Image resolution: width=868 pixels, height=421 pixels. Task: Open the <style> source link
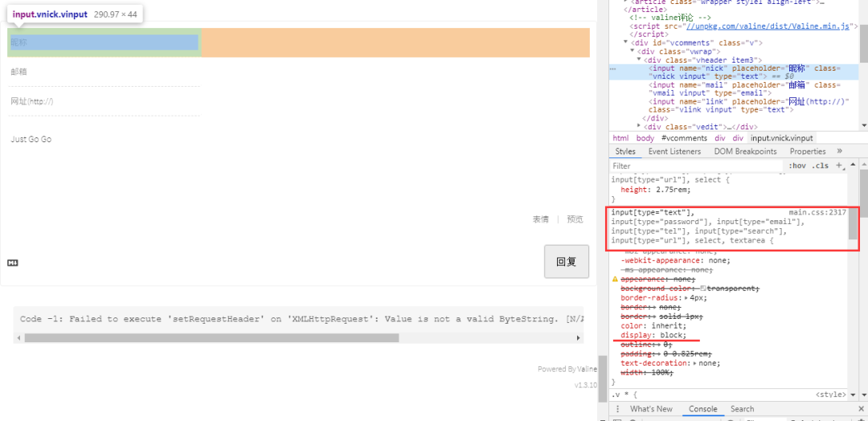tap(831, 394)
